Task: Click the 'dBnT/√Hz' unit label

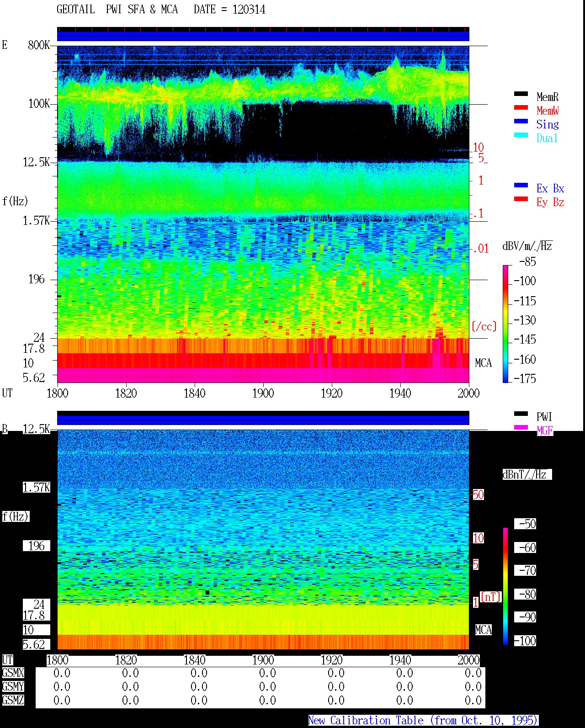Action: (527, 474)
